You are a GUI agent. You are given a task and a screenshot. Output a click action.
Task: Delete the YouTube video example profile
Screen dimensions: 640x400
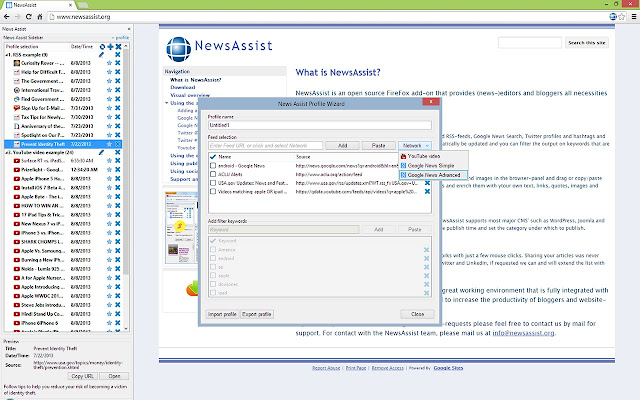[118, 152]
